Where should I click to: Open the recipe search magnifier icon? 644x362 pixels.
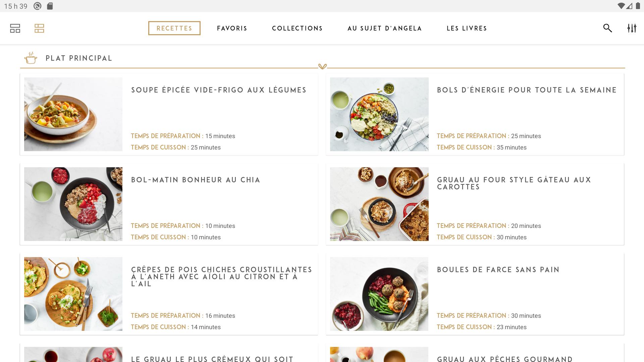pyautogui.click(x=607, y=28)
